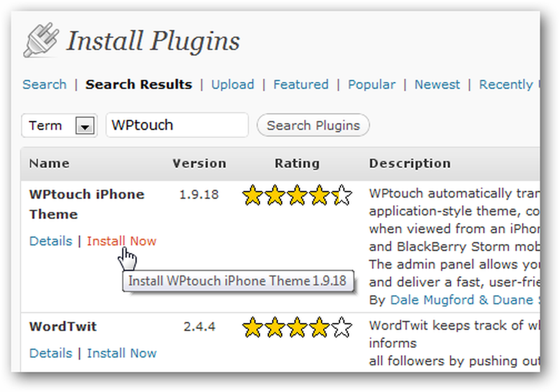Image resolution: width=560 pixels, height=392 pixels.
Task: Open Details for WordTwit plugin
Action: [x=51, y=353]
